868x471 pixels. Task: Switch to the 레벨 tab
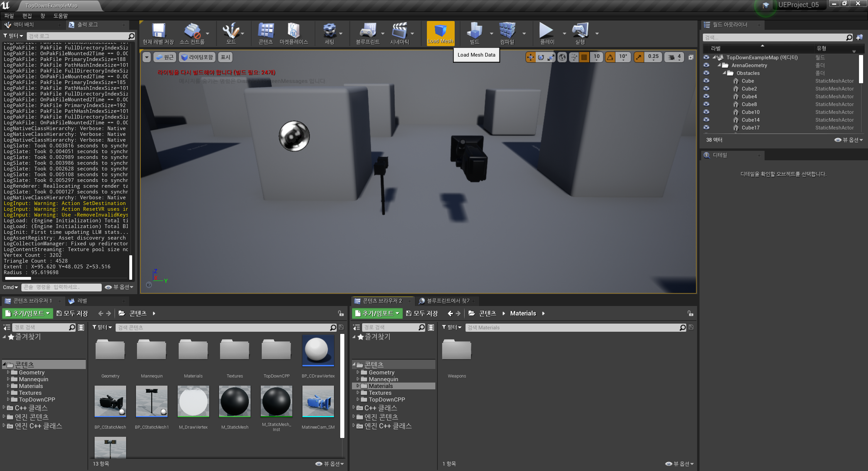tap(82, 301)
